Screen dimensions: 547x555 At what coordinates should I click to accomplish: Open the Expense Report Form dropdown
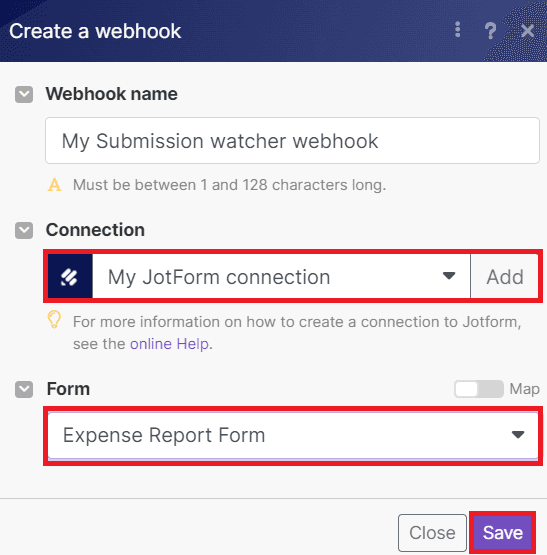293,435
